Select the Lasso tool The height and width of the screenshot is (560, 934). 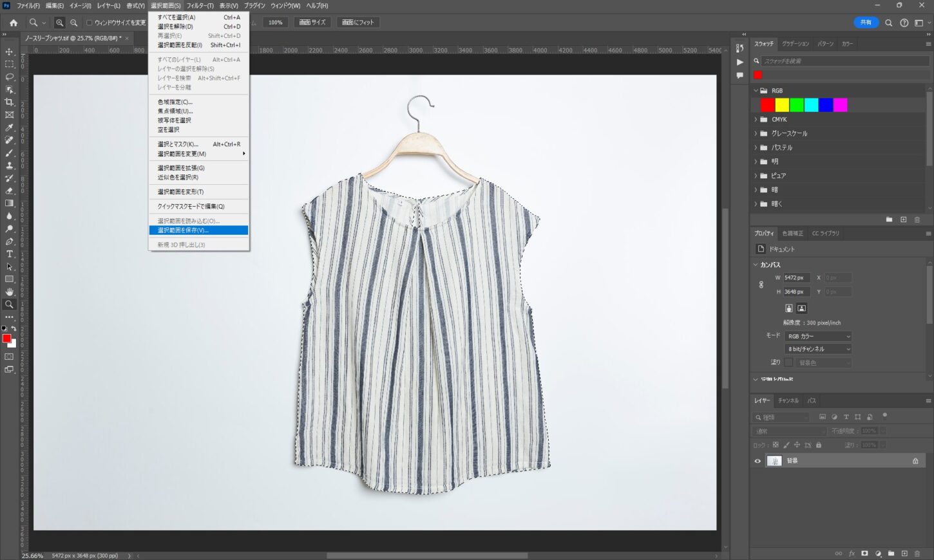pos(9,77)
